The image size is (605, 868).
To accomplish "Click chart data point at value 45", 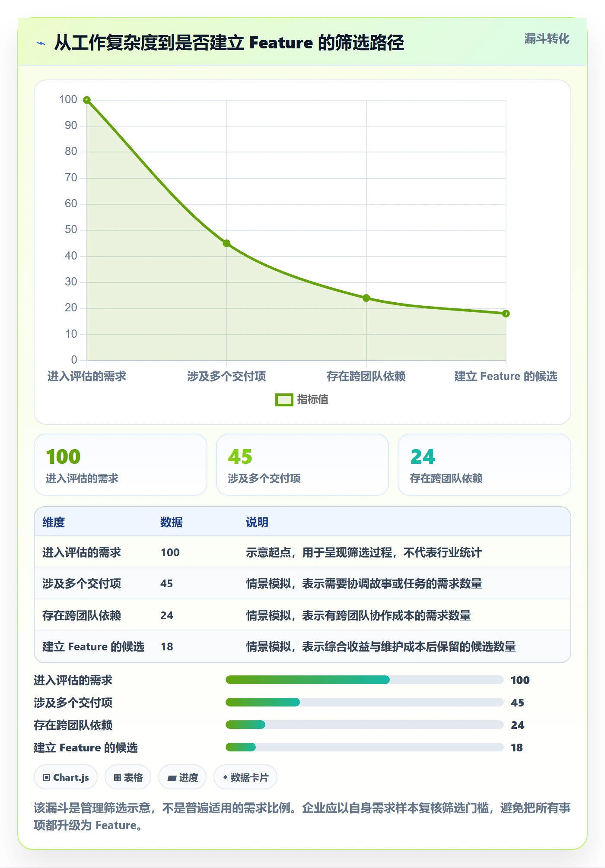I will pos(226,244).
